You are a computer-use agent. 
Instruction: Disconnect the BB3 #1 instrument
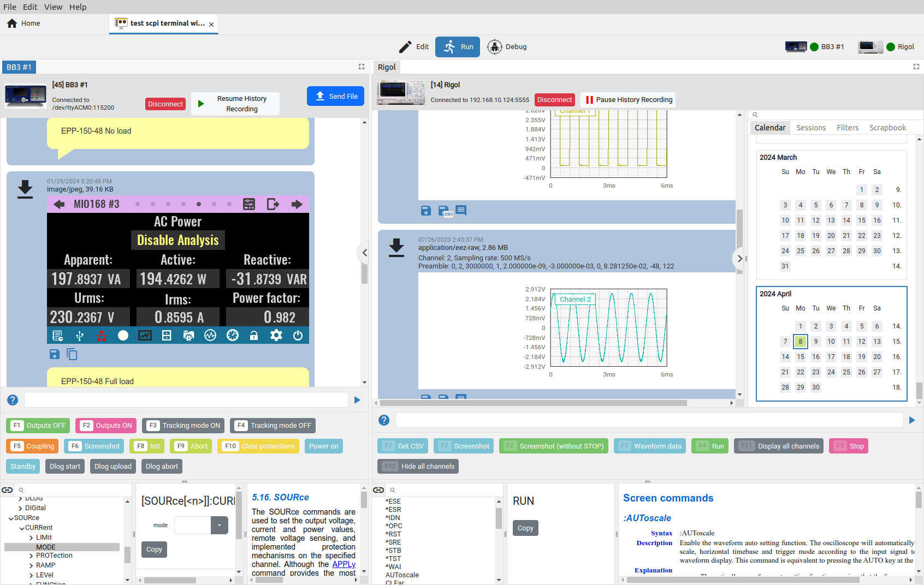tap(165, 104)
